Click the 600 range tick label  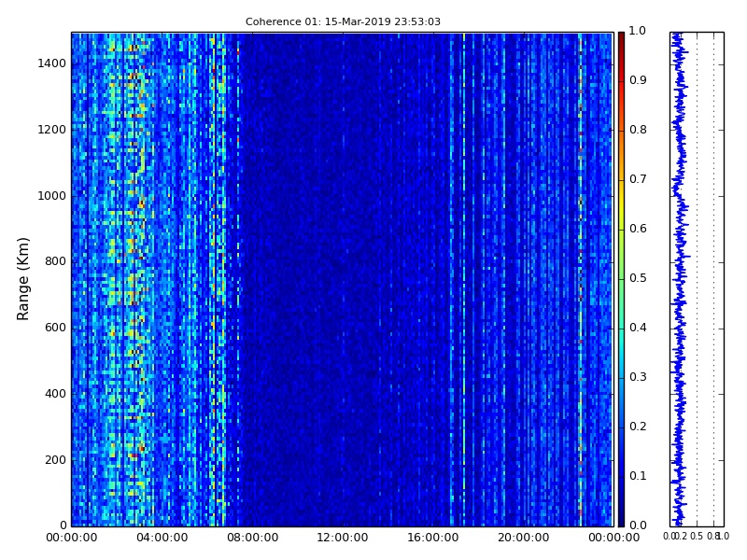tap(55, 328)
